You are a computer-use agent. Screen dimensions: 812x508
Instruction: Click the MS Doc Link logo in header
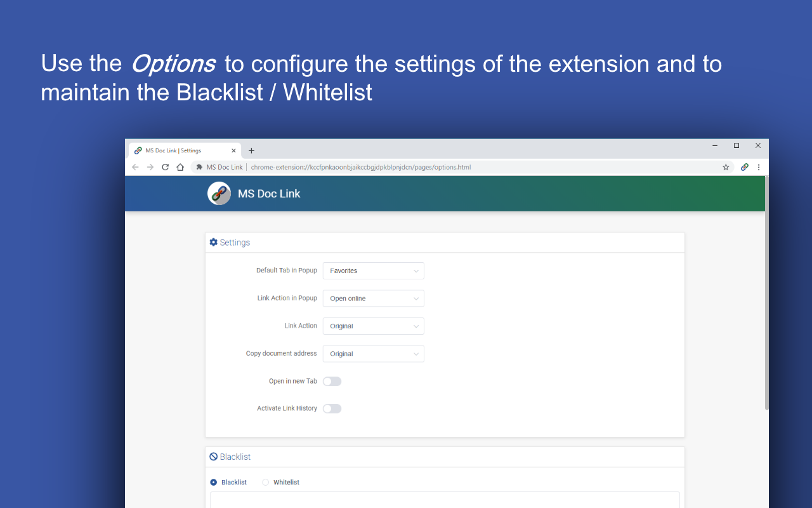(219, 194)
